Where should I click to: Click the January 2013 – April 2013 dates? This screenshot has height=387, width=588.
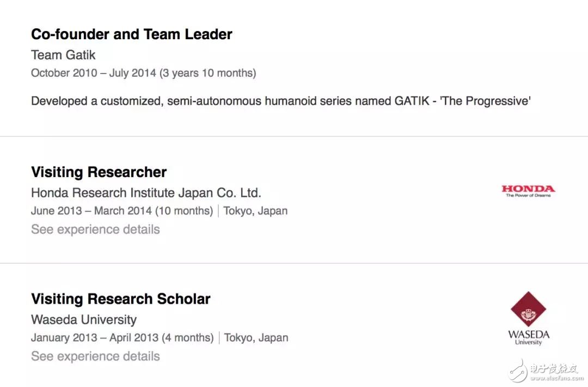pos(122,338)
